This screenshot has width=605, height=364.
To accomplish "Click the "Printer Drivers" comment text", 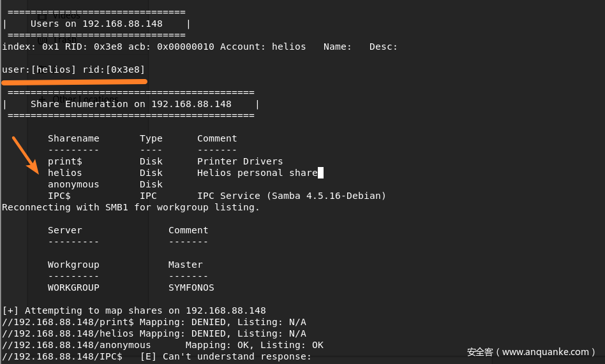I will coord(240,161).
